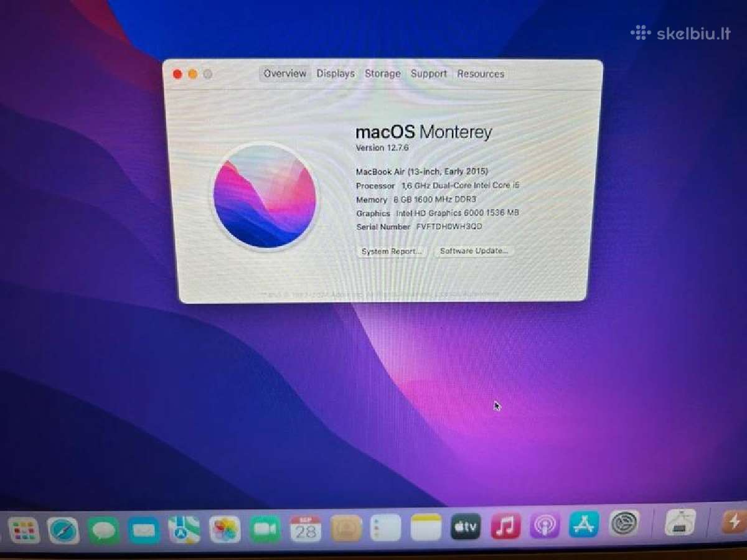Open the Storage tab

click(382, 73)
